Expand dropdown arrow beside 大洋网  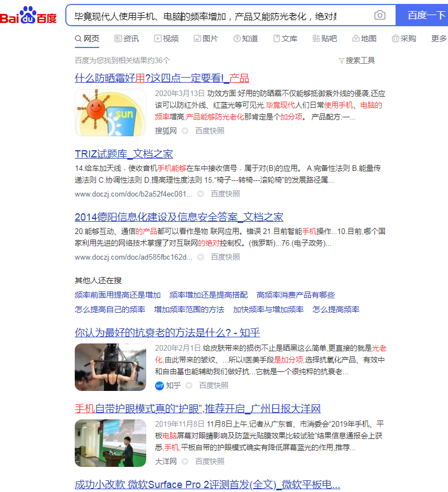click(x=185, y=461)
